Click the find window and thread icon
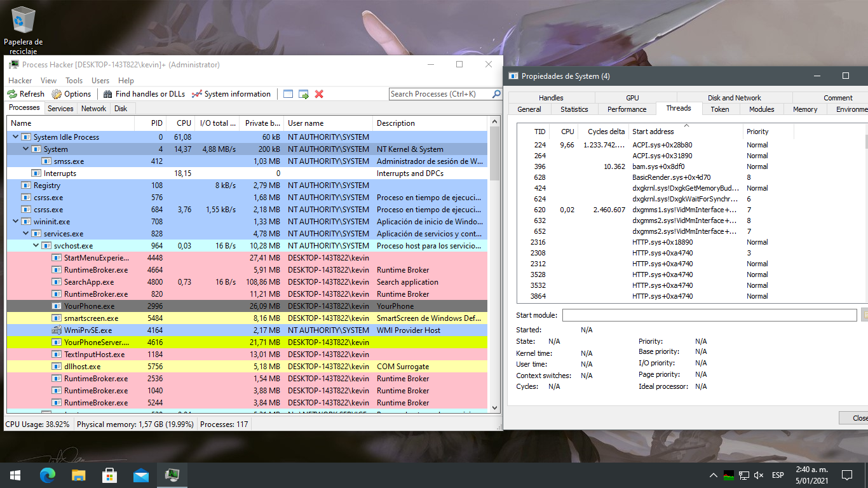The image size is (868, 488). pos(304,94)
